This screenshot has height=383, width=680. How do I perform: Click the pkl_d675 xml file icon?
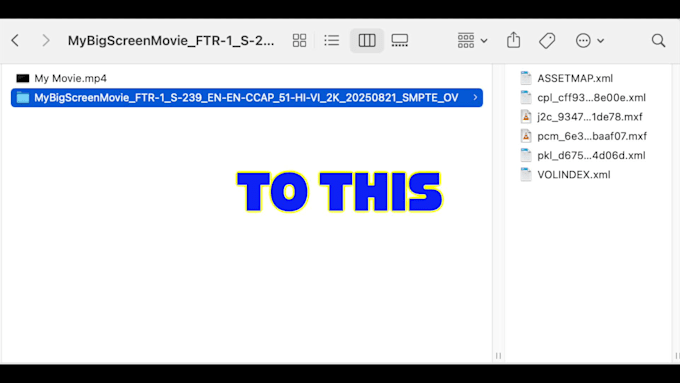pos(526,155)
